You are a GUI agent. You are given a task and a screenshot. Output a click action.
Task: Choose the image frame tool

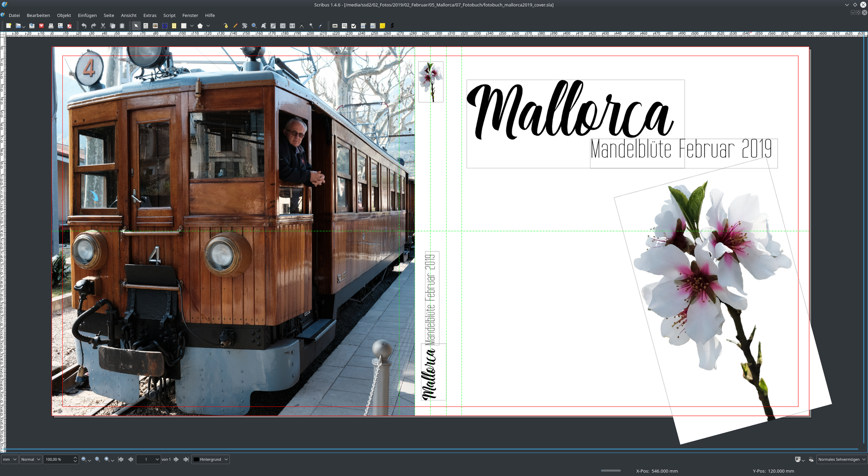tap(155, 26)
